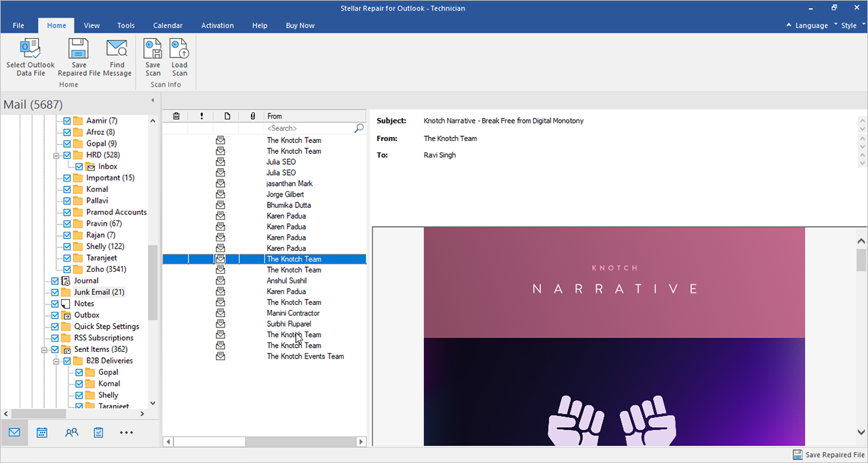The width and height of the screenshot is (868, 463).
Task: Switch to the View tab
Action: (92, 26)
